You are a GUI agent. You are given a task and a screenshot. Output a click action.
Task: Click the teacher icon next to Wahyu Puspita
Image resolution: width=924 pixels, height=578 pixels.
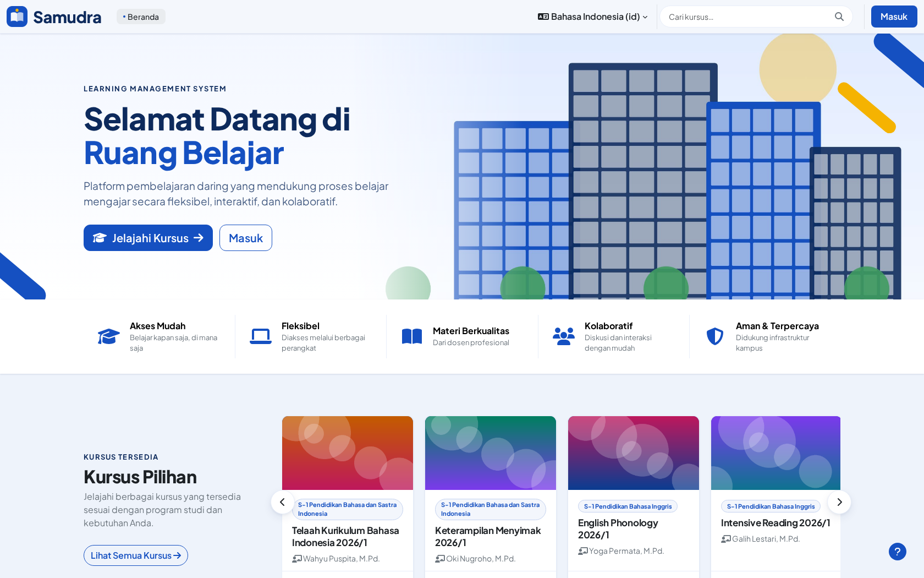point(297,559)
